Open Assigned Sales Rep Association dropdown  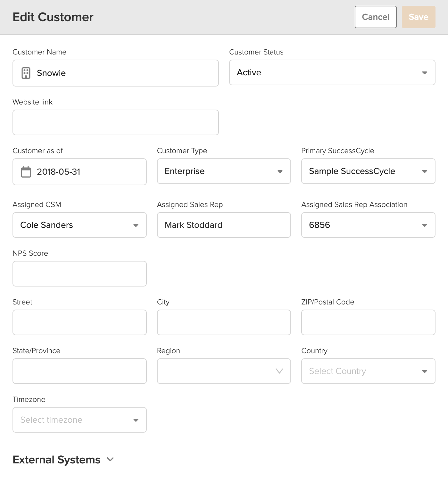click(x=368, y=225)
